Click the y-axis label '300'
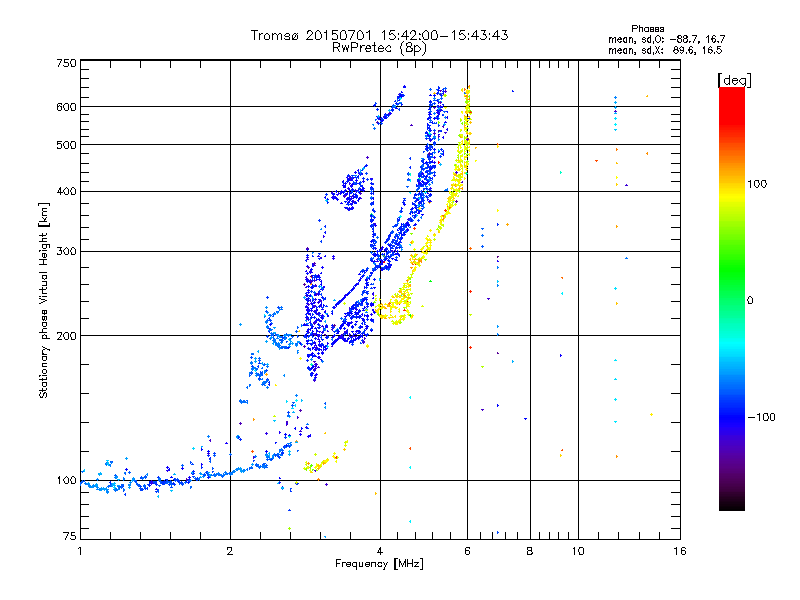800x600 pixels. tap(66, 252)
